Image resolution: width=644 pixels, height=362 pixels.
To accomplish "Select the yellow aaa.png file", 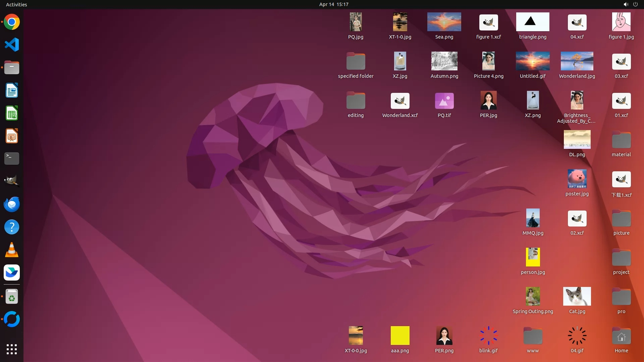I will [x=400, y=336].
